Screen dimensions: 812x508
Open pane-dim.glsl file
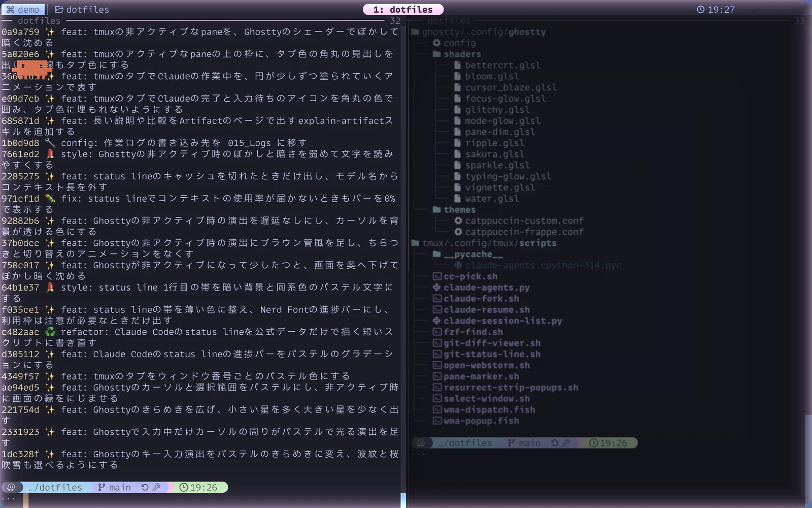point(495,132)
